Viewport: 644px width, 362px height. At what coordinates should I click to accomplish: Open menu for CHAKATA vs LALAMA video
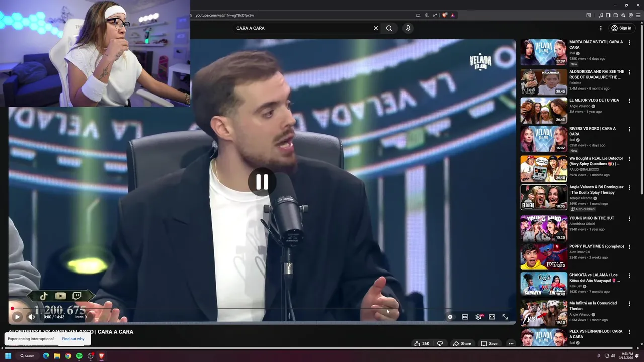click(x=629, y=276)
